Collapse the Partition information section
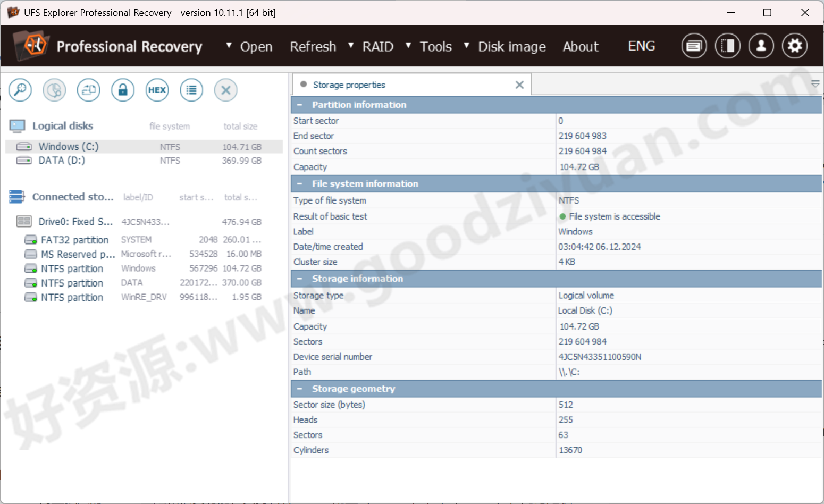824x504 pixels. click(x=299, y=105)
